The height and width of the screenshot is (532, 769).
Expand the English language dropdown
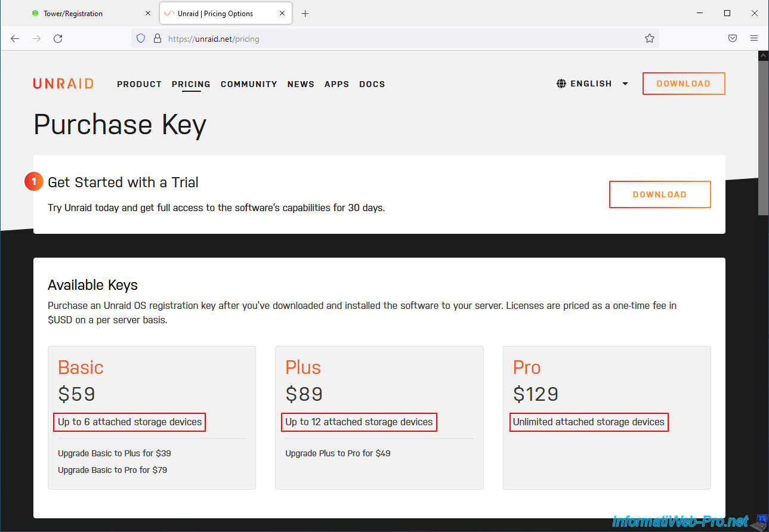(x=625, y=84)
